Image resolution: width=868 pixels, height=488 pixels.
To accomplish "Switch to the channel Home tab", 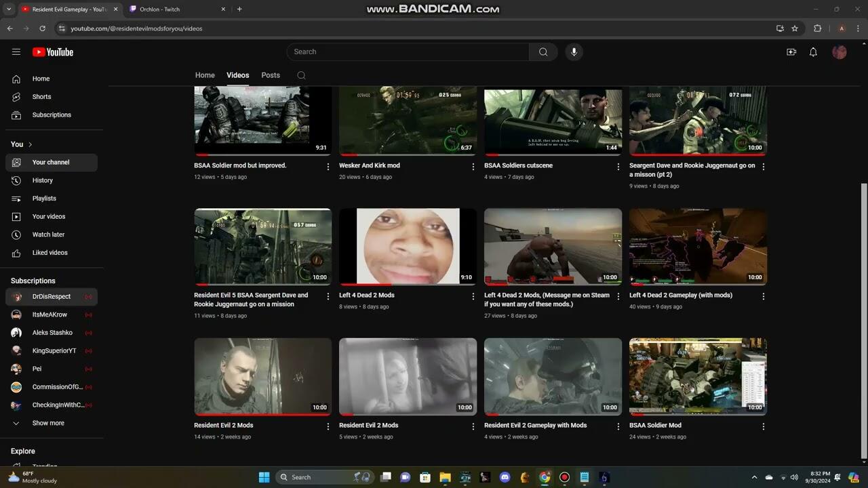I will click(205, 75).
